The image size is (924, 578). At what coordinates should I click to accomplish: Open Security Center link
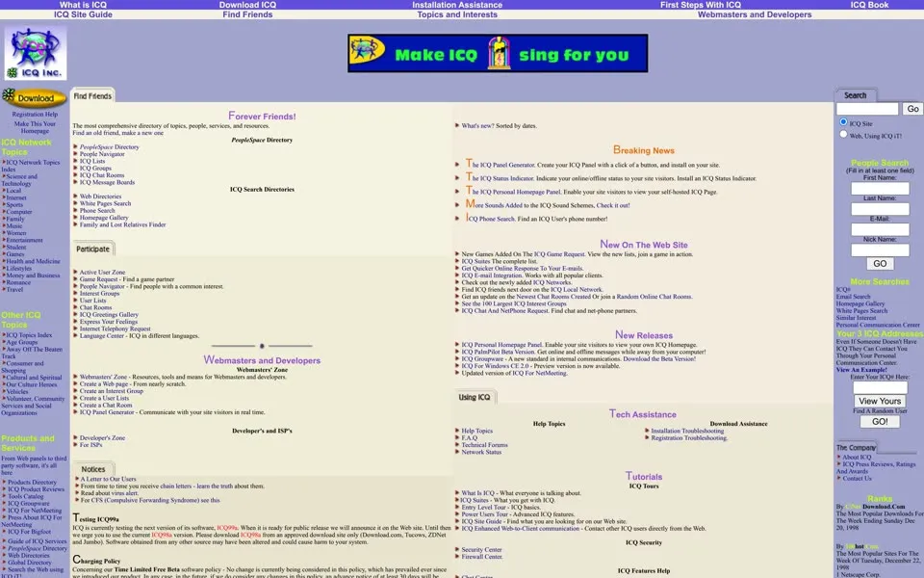(x=481, y=550)
